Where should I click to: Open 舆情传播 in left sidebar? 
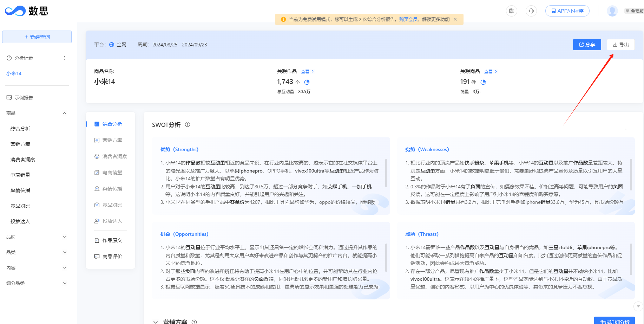(x=20, y=190)
